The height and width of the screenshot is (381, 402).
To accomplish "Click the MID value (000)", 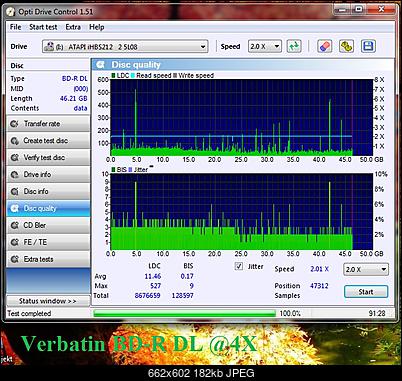I will point(81,89).
